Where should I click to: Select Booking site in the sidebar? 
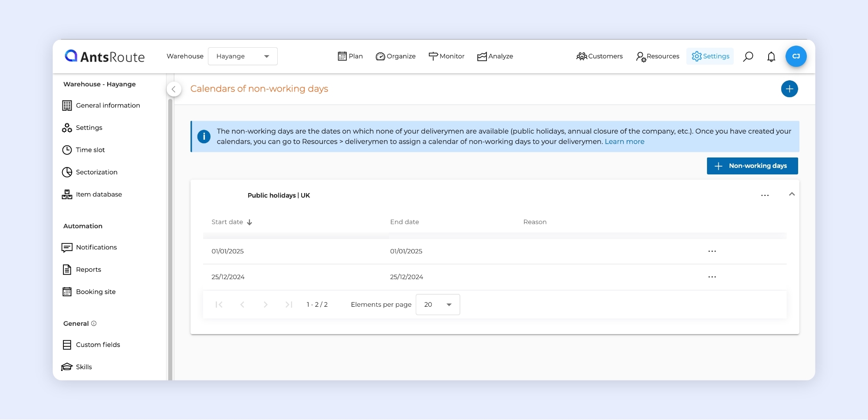[x=95, y=292]
